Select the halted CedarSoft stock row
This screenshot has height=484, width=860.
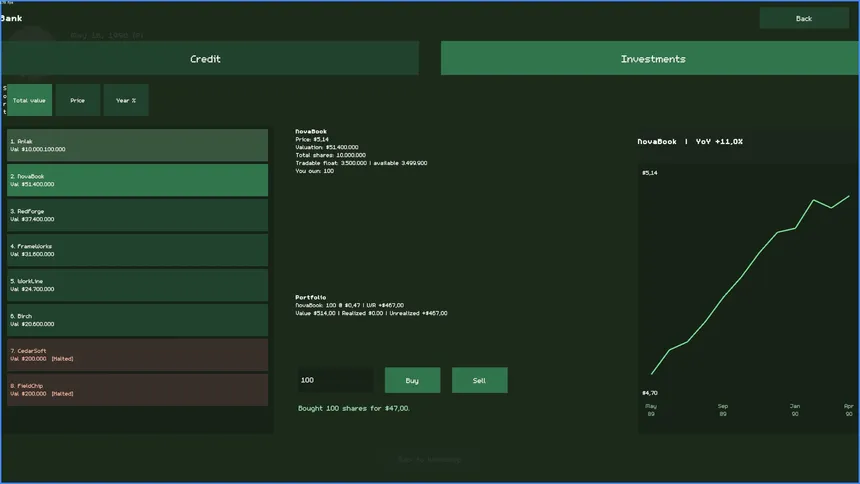tap(138, 354)
